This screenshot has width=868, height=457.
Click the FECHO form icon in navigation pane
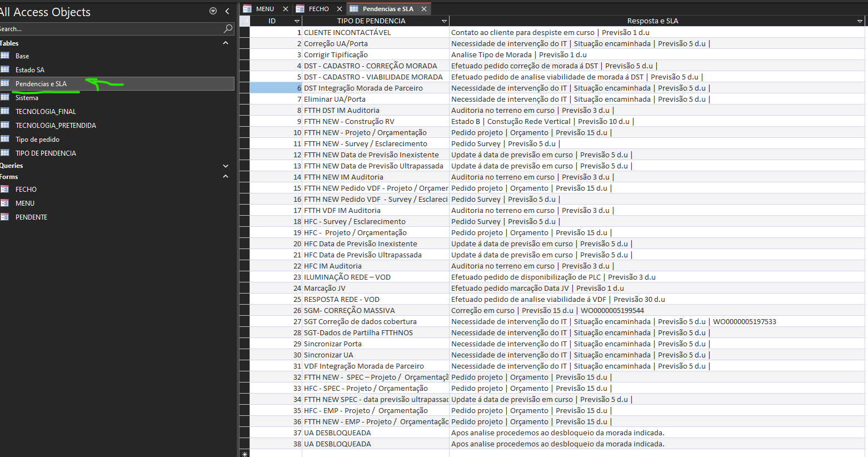[x=5, y=189]
